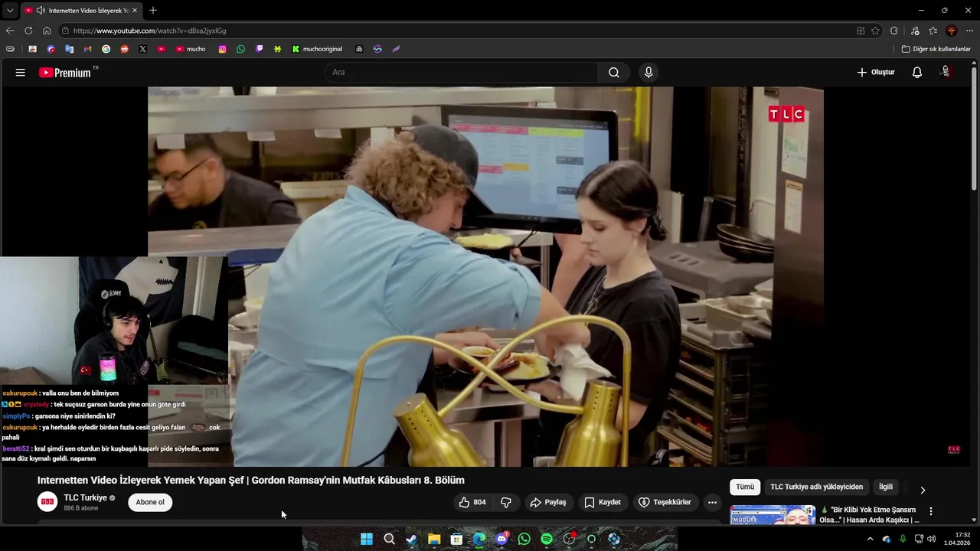This screenshot has height=551, width=980.
Task: Close the YouTube tab
Action: tap(135, 11)
